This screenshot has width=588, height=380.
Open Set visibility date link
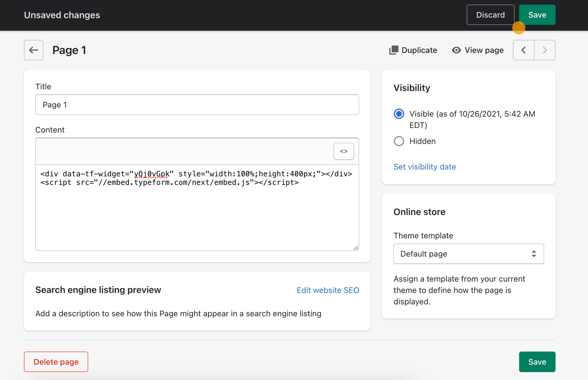[x=425, y=167]
